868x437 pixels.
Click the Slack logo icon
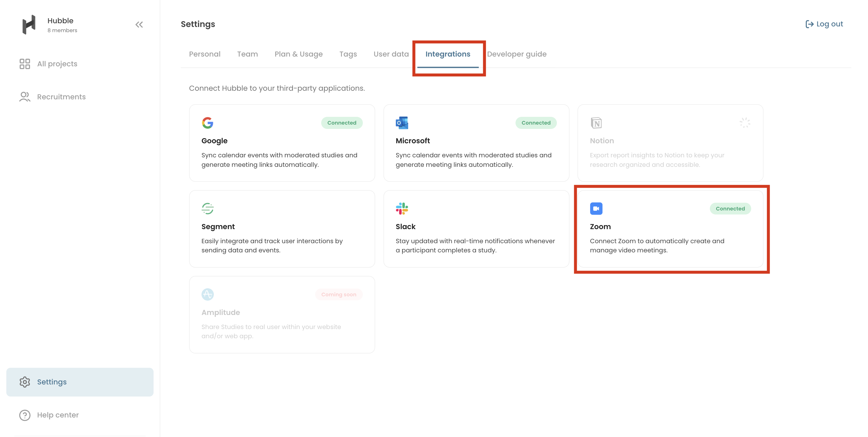402,208
